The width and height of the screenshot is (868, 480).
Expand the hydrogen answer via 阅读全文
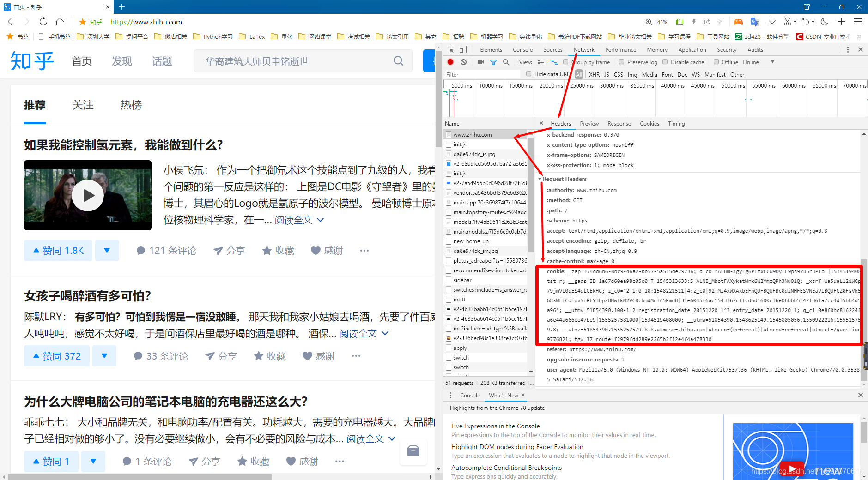tap(299, 220)
